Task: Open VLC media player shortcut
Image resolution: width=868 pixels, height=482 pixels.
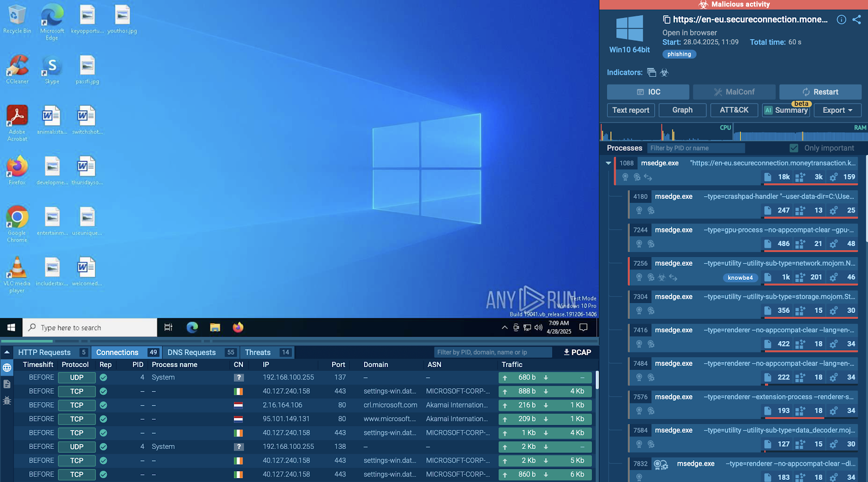Action: click(x=17, y=274)
